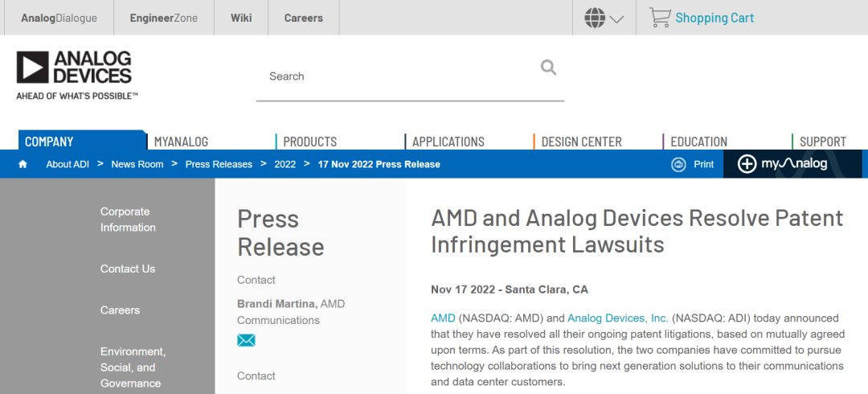Click the Print icon
The width and height of the screenshot is (868, 394).
click(x=678, y=164)
